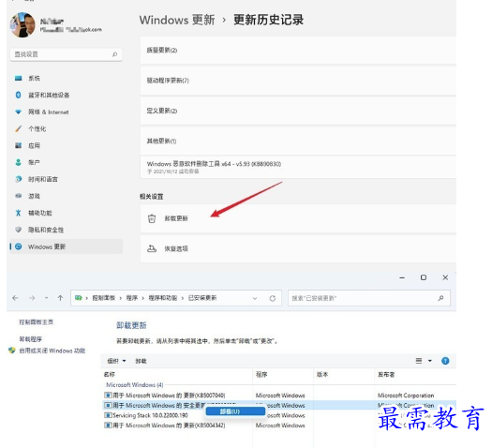Image resolution: width=492 pixels, height=448 pixels.
Task: Expand 驱动程序更新(7) section
Action: 298,81
